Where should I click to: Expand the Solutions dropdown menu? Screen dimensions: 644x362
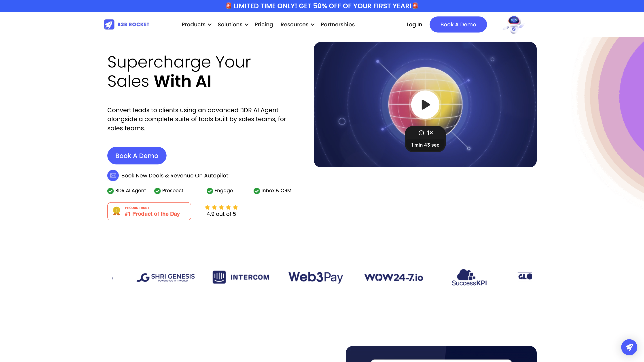(233, 25)
